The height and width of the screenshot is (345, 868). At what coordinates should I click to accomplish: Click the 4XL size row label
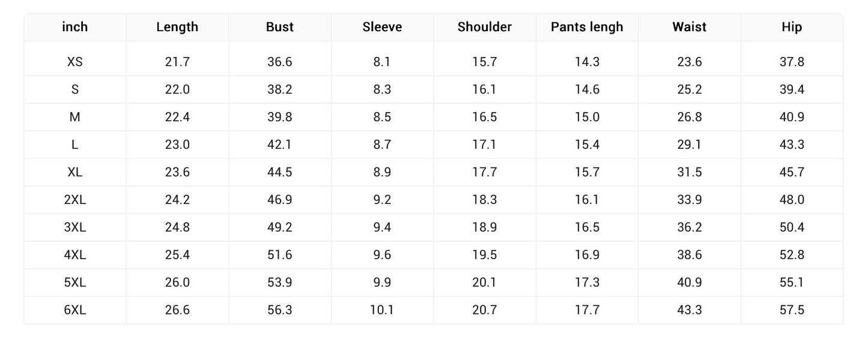[75, 255]
